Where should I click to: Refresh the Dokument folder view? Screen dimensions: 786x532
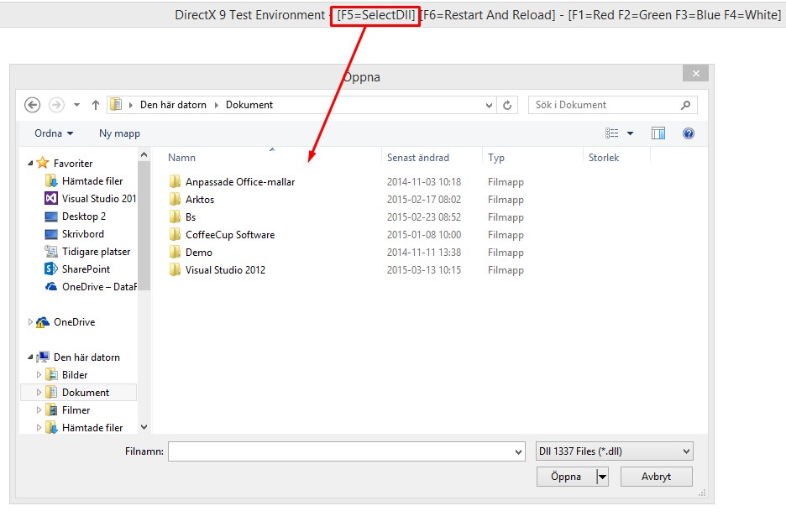pyautogui.click(x=507, y=105)
